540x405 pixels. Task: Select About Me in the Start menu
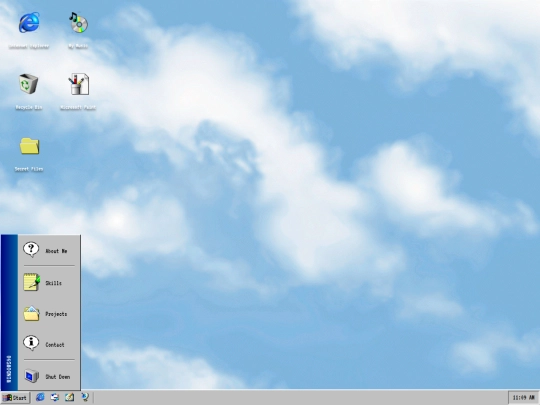[x=49, y=250]
